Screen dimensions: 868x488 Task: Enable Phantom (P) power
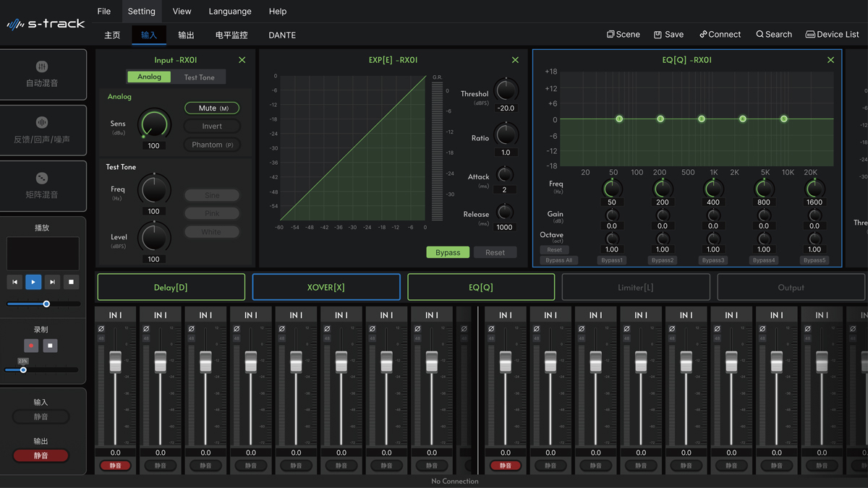(x=212, y=145)
